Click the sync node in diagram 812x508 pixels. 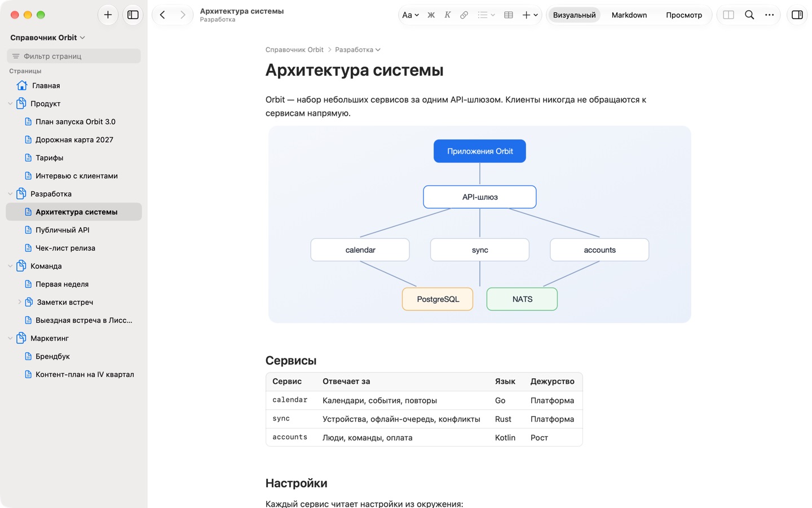[x=480, y=250]
